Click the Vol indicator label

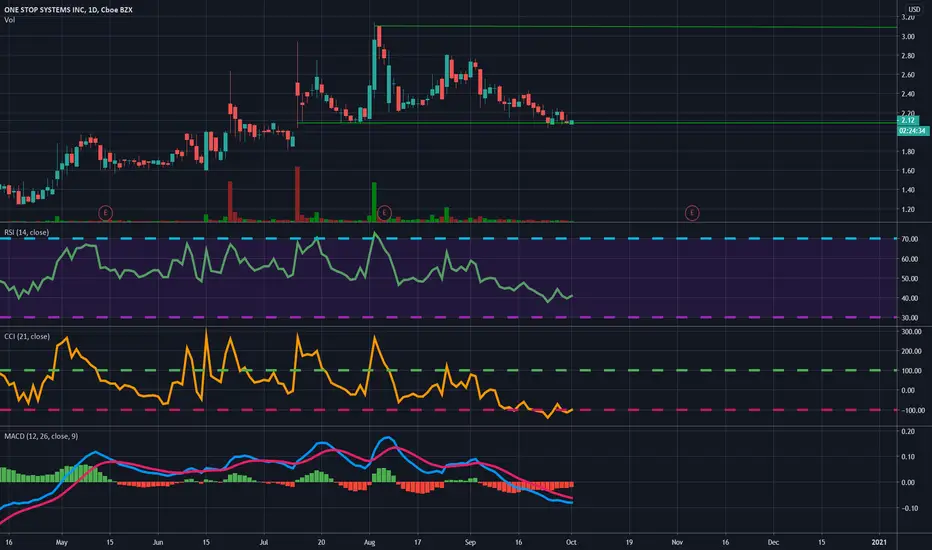pyautogui.click(x=10, y=20)
